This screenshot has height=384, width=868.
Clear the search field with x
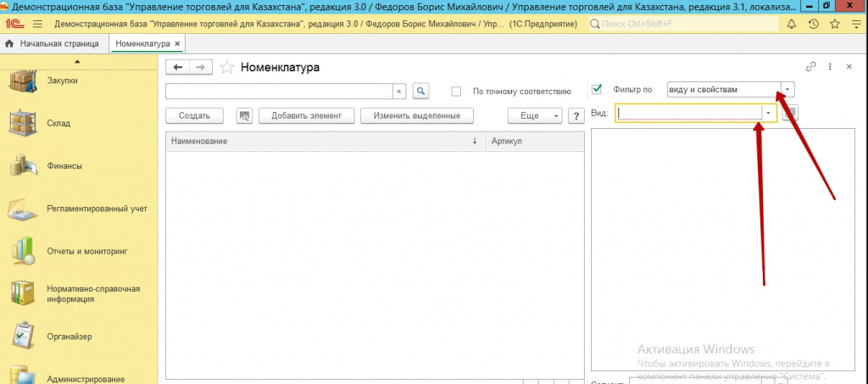399,92
